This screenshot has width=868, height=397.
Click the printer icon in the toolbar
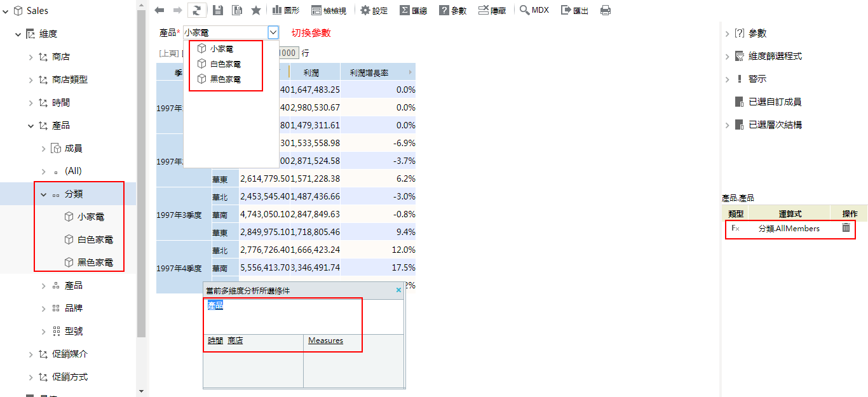pos(606,10)
